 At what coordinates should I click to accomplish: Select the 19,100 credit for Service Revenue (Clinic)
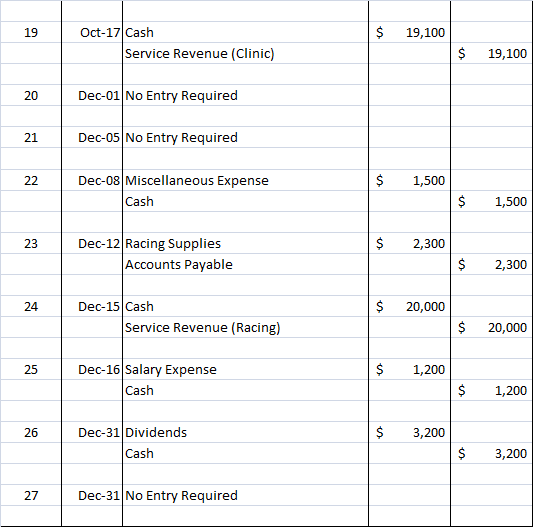tap(492, 53)
